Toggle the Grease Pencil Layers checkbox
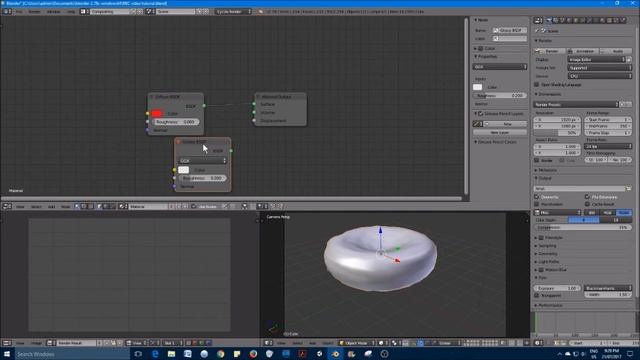Screen dimensions: 640x360 pyautogui.click(x=480, y=113)
